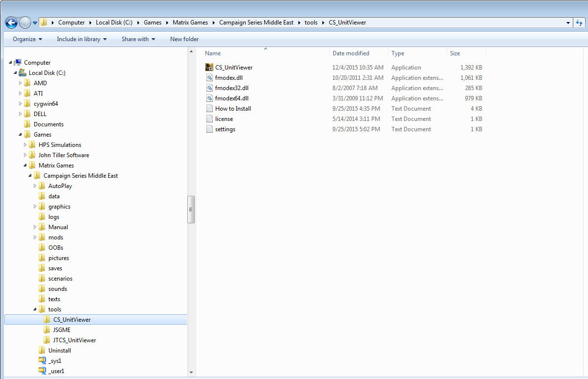Click the New folder button
588x379 pixels.
pos(184,39)
